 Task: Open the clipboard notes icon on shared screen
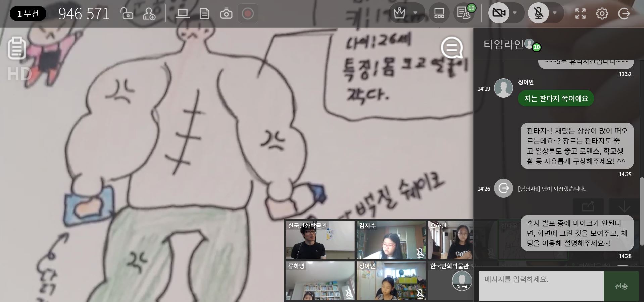tap(17, 48)
